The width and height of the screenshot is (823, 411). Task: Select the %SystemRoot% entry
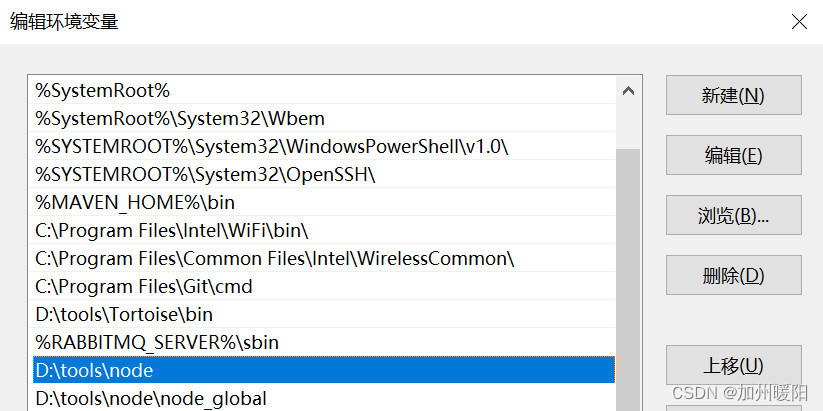[x=324, y=90]
